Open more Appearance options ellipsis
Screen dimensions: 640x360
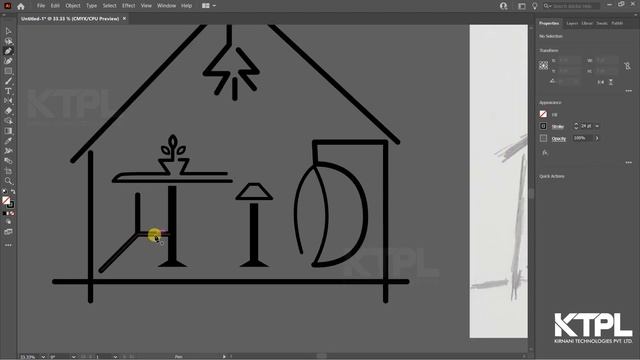click(x=629, y=162)
